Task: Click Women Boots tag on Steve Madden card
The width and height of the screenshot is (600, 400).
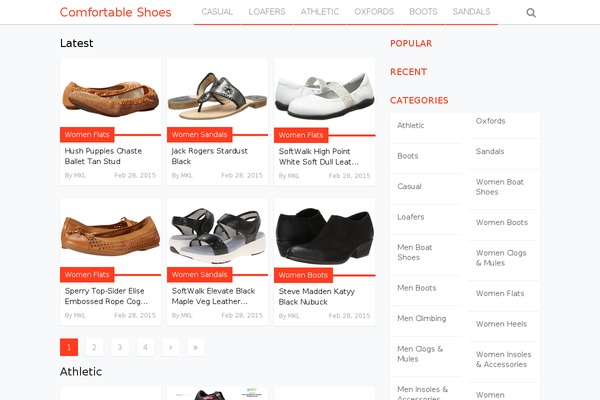Action: tap(303, 275)
